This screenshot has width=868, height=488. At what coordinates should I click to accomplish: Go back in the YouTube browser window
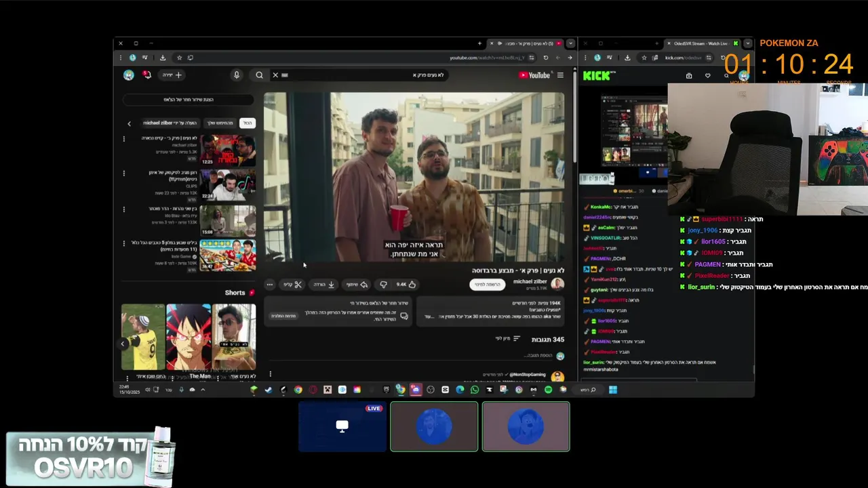pos(570,58)
